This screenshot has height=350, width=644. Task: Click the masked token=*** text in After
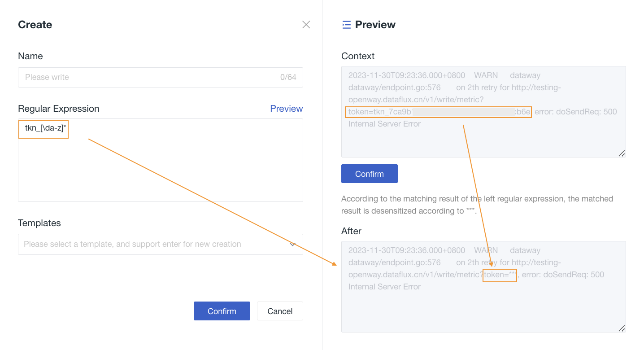point(500,275)
